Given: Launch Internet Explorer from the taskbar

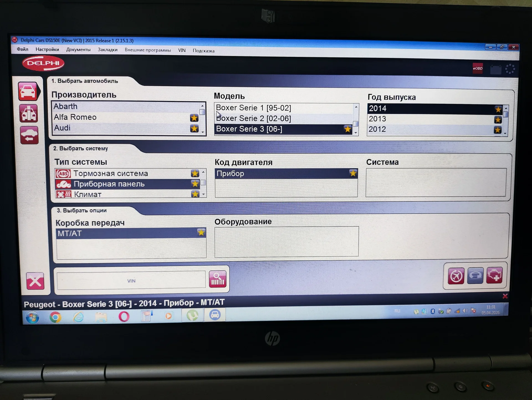Looking at the screenshot, I should 78,317.
